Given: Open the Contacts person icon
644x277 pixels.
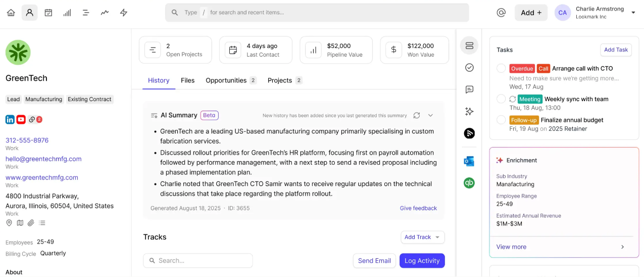Looking at the screenshot, I should point(30,13).
